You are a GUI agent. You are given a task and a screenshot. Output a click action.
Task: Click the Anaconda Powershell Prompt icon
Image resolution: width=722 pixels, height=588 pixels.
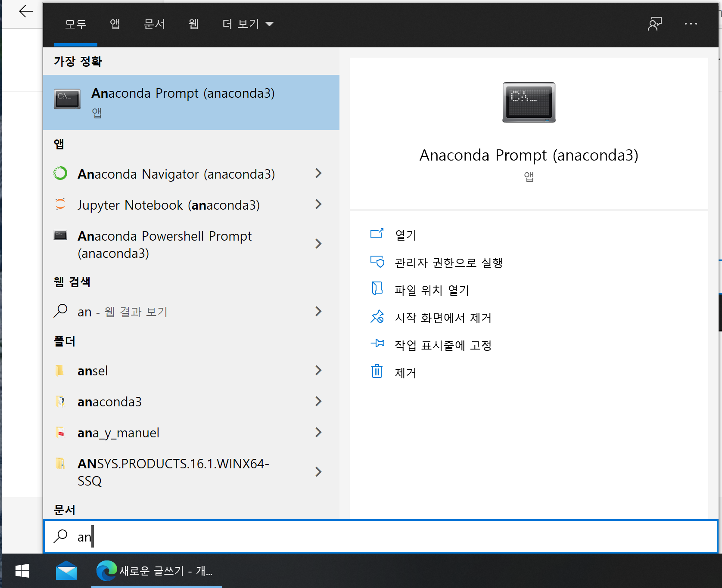60,235
